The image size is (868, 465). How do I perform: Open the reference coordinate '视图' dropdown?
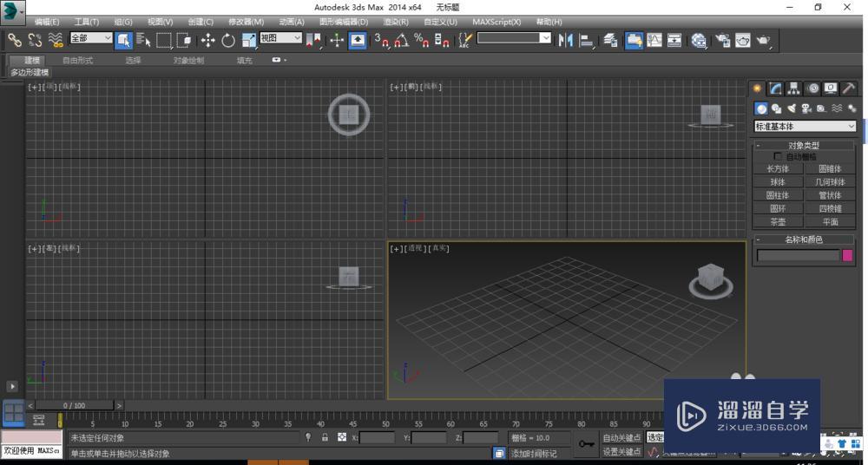pos(281,37)
